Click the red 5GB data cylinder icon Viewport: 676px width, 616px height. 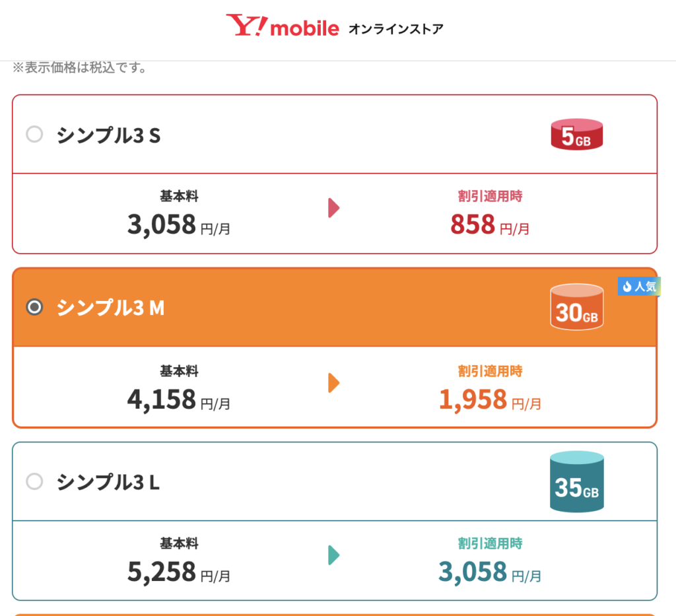tap(576, 134)
